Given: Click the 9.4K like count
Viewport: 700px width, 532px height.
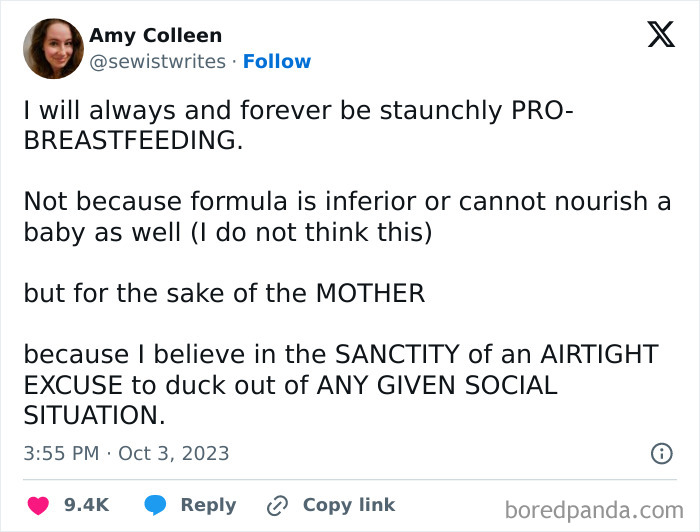Looking at the screenshot, I should tap(86, 505).
